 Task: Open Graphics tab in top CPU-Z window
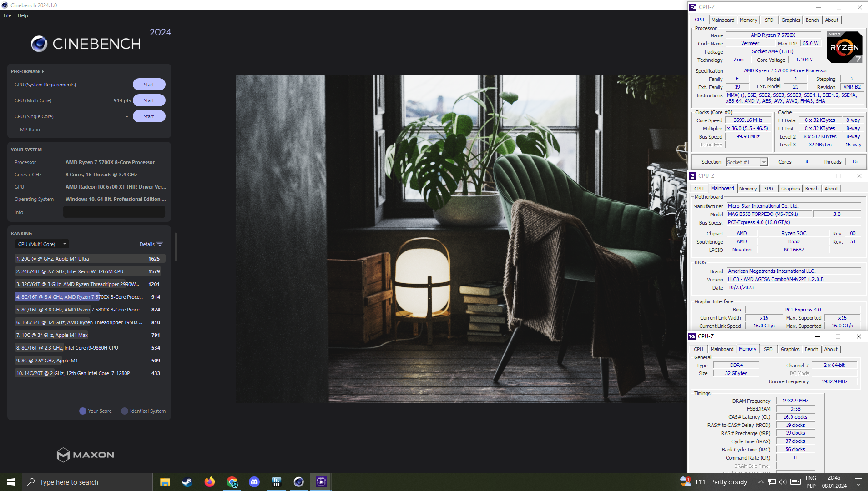tap(791, 20)
